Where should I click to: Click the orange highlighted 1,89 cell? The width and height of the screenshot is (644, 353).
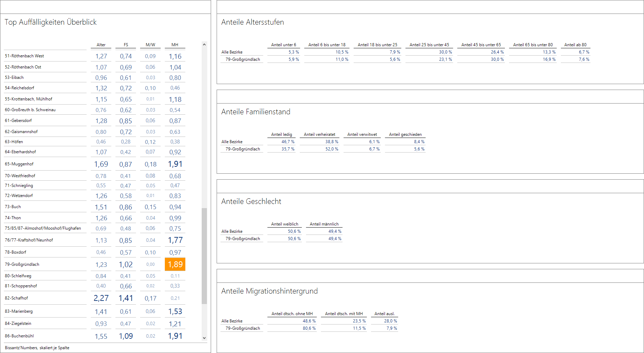point(175,264)
